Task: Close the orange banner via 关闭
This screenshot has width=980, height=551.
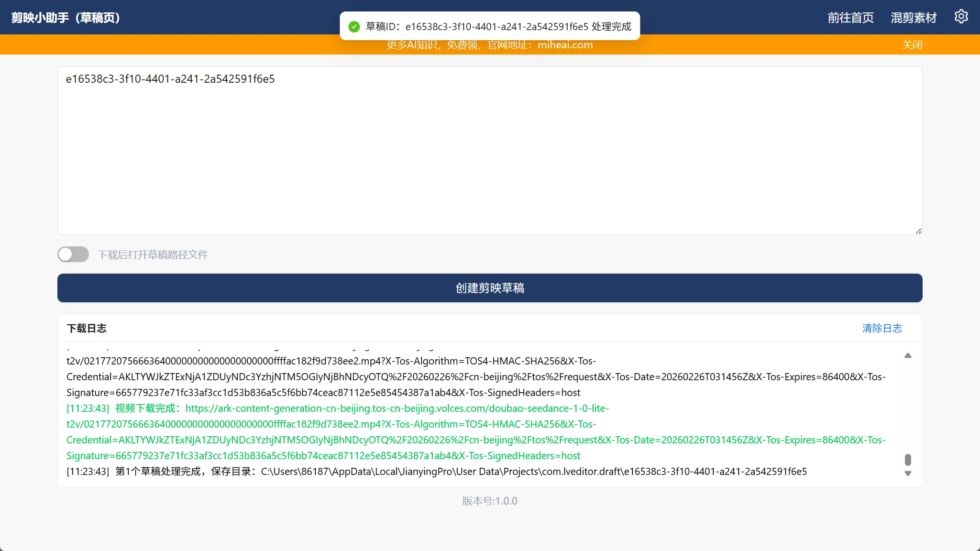Action: [912, 45]
